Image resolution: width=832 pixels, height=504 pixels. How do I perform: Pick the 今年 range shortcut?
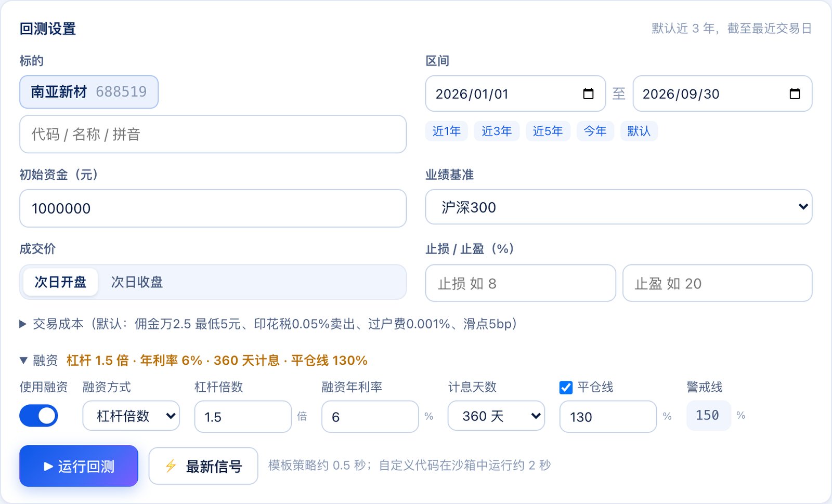pos(595,131)
